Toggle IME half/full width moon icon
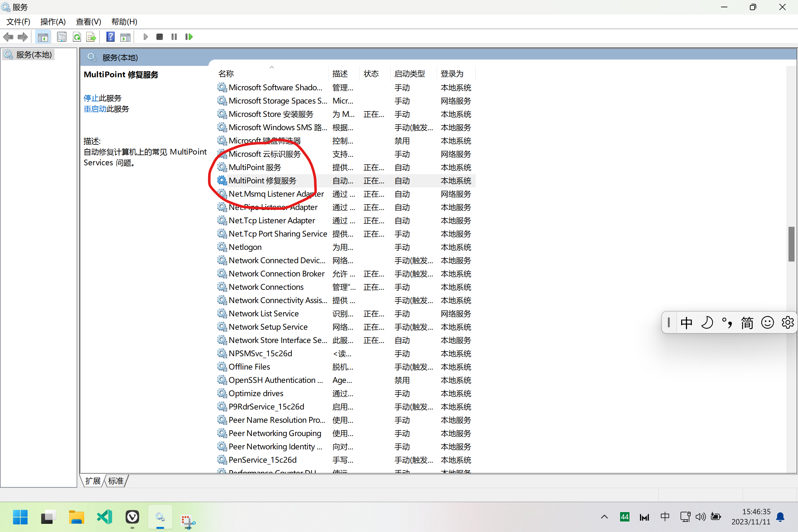Image resolution: width=798 pixels, height=532 pixels. 707,323
